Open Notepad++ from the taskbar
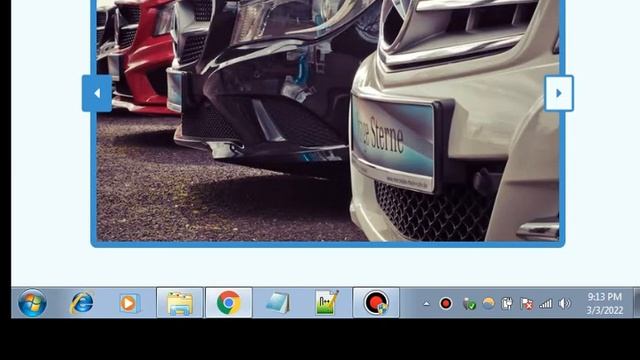Viewport: 640px width, 360px height. [x=327, y=303]
